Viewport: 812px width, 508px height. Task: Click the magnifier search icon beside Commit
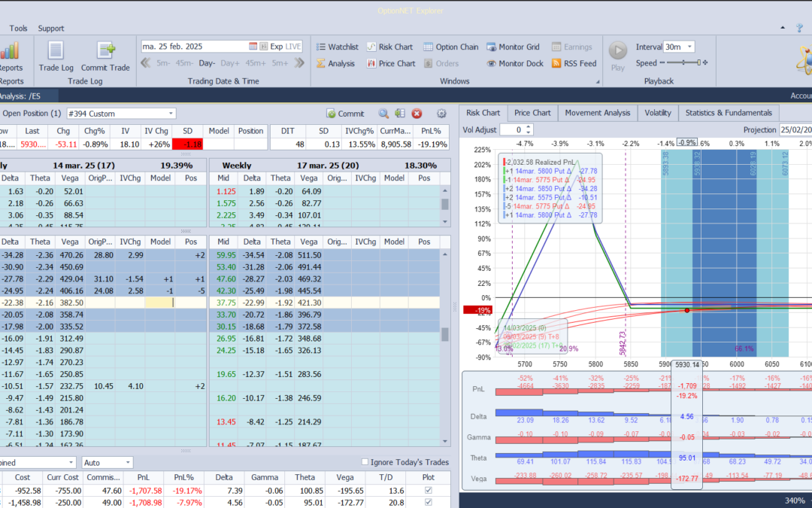point(383,114)
